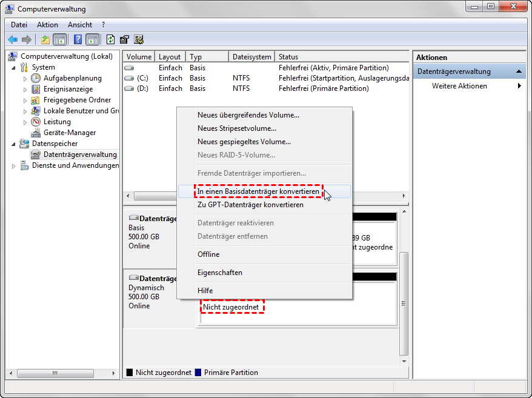Screen dimensions: 532x398
Task: Click the Ereignisanzeige icon
Action: click(36, 89)
